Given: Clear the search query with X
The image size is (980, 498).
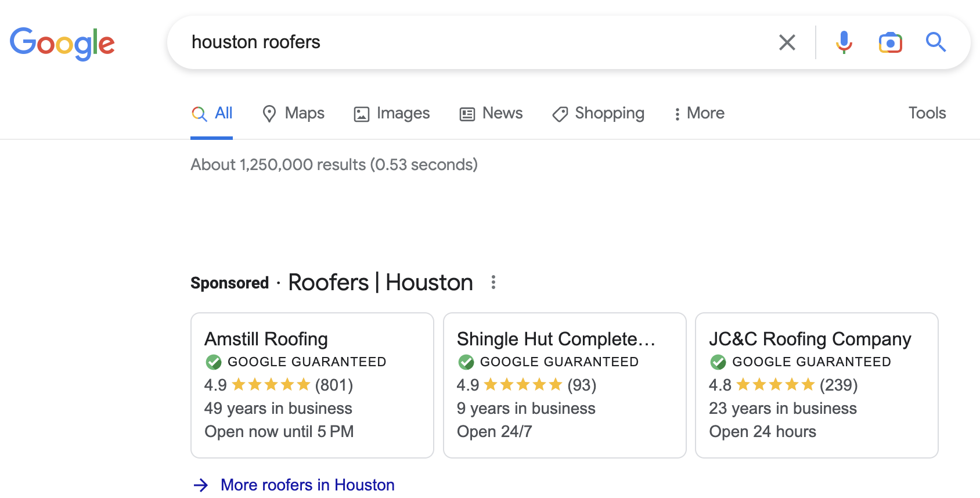Looking at the screenshot, I should (787, 42).
